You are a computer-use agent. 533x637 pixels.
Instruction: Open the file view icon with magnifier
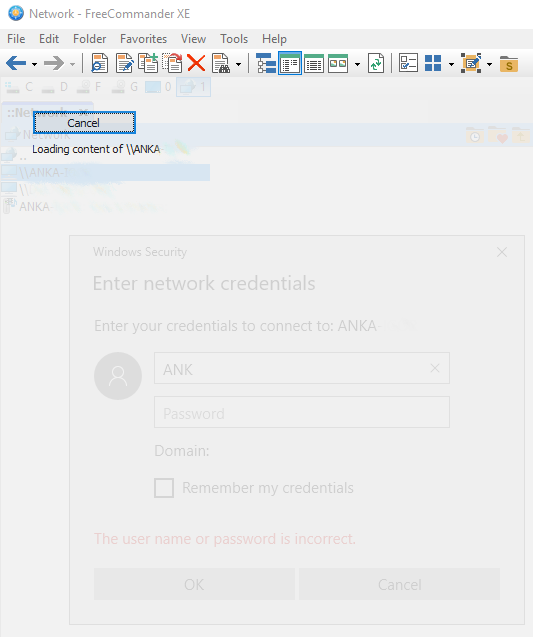coord(100,63)
